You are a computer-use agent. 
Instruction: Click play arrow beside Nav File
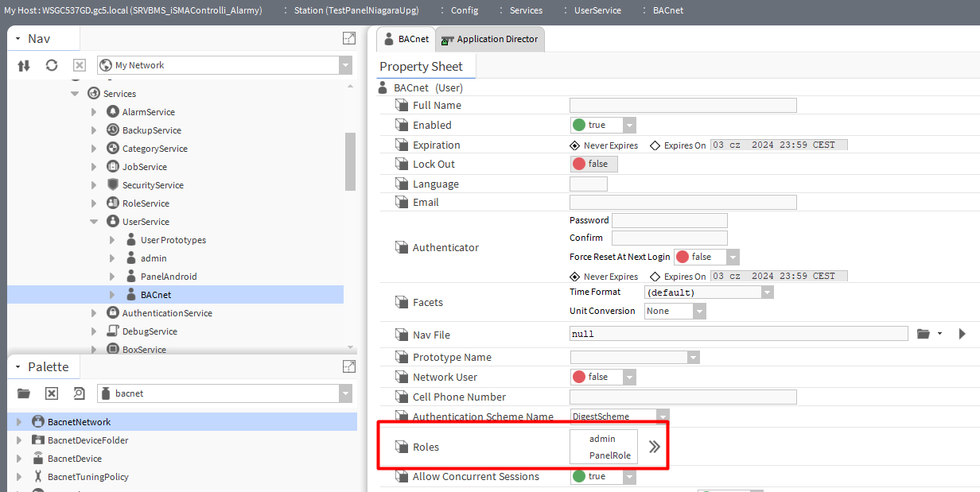962,334
